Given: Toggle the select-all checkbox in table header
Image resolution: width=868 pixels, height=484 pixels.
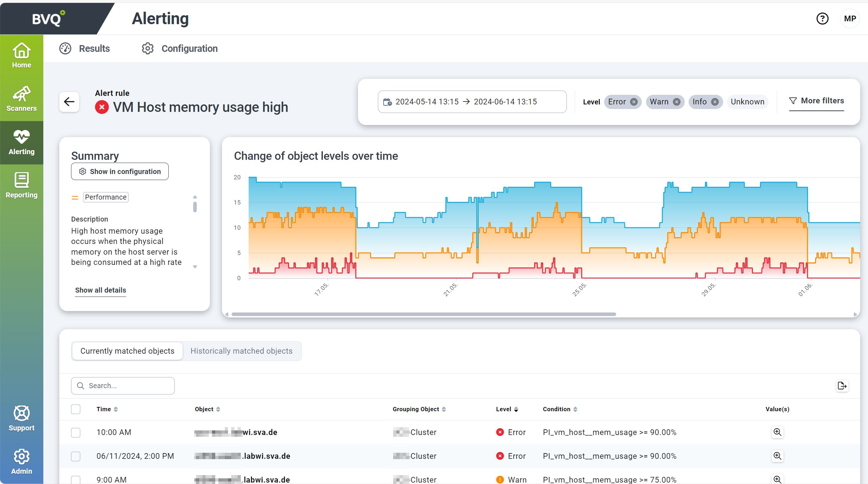Looking at the screenshot, I should click(x=76, y=409).
